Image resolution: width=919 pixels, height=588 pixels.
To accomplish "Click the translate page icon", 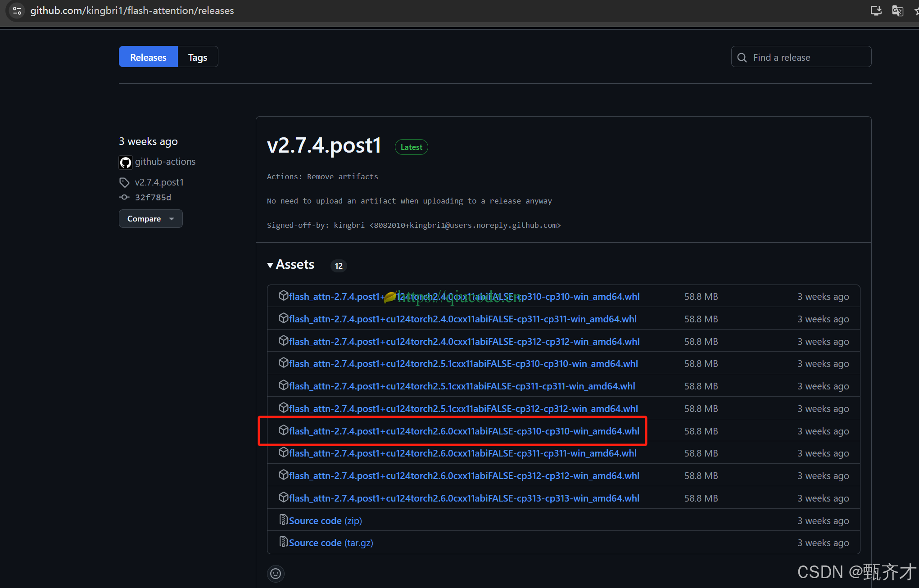I will (x=897, y=10).
